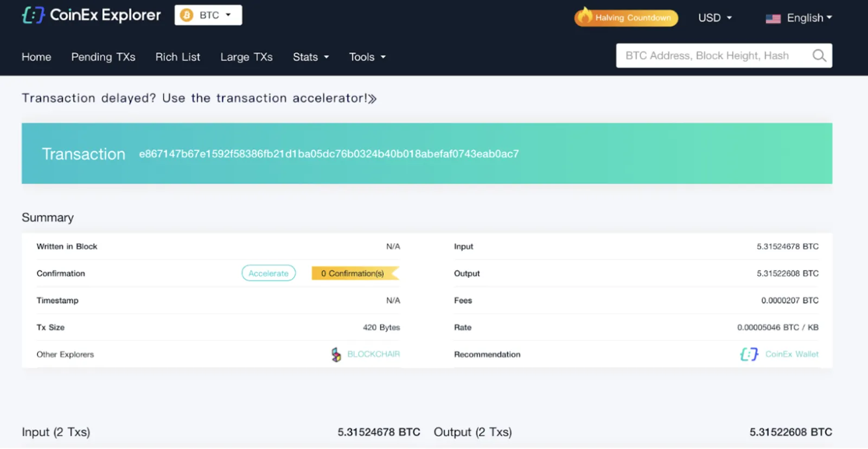Open the transaction accelerator link
The image size is (868, 449).
[x=199, y=98]
